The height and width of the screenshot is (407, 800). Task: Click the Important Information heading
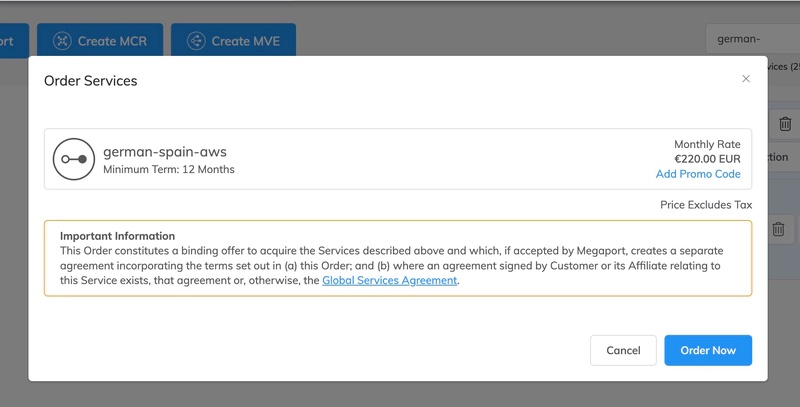coord(117,236)
